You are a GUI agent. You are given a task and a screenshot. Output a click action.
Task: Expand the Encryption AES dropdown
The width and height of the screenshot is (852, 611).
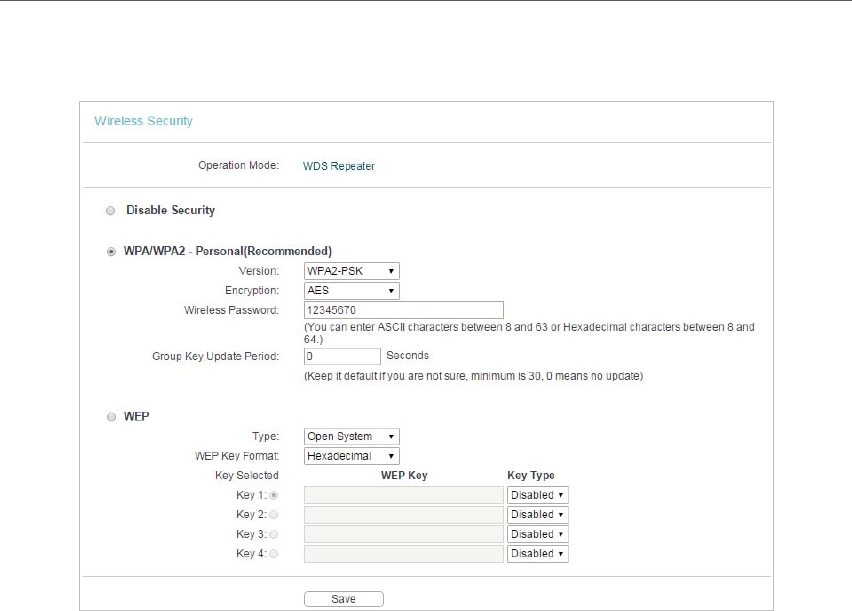point(351,291)
